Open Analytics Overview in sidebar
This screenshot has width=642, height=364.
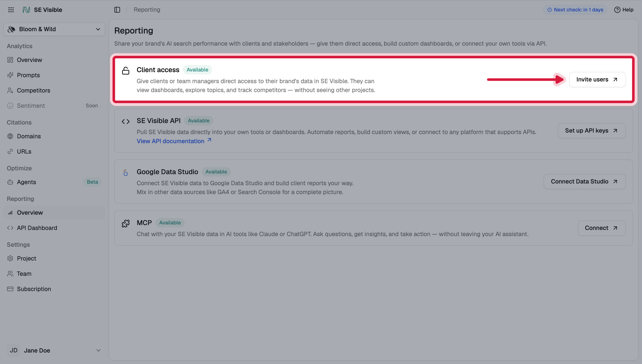click(x=54, y=60)
